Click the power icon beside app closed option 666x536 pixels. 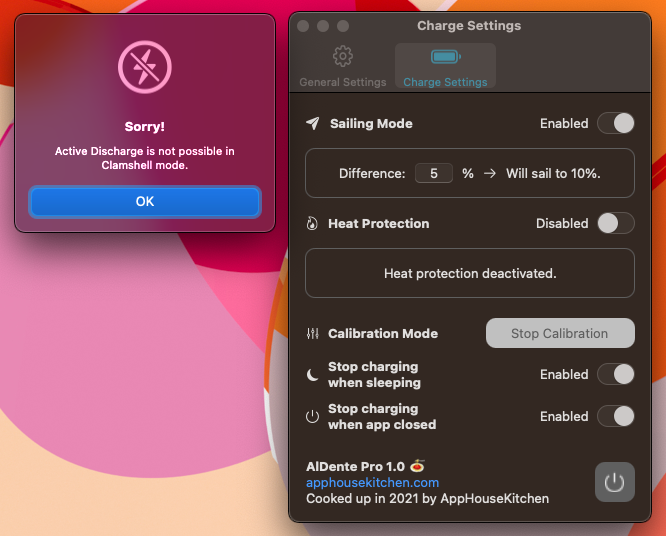[312, 416]
